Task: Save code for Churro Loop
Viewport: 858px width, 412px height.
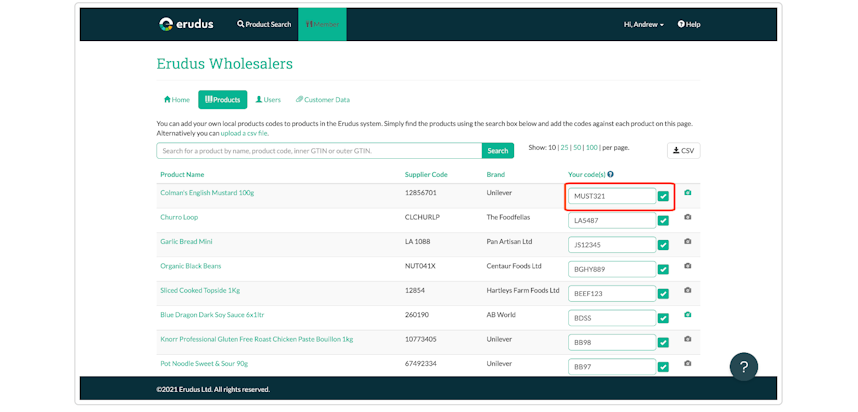Action: click(663, 220)
